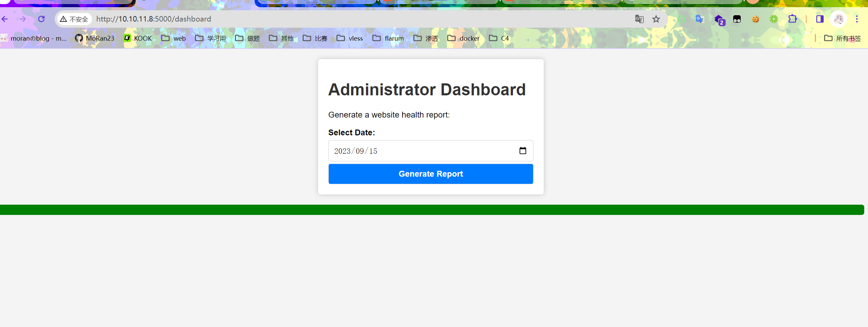This screenshot has width=868, height=327.
Task: Open the Chrome three-dot menu
Action: click(x=857, y=19)
